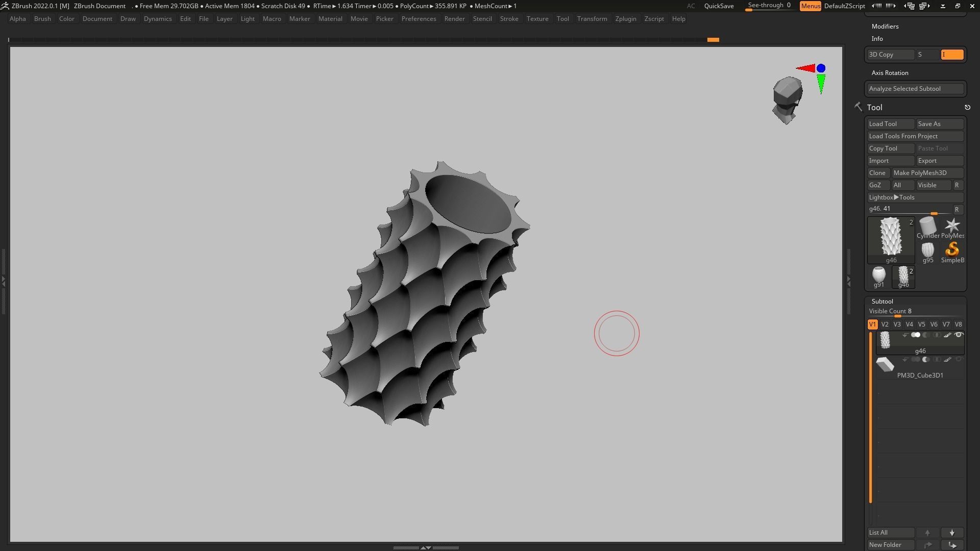The width and height of the screenshot is (980, 551).
Task: Click Analyze Selected Subtool button
Action: [x=915, y=89]
